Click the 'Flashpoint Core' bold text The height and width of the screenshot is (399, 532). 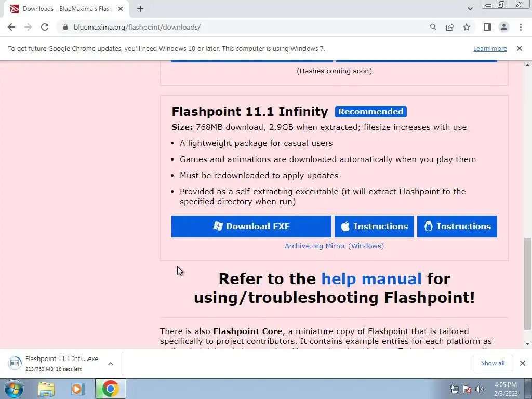pyautogui.click(x=248, y=331)
